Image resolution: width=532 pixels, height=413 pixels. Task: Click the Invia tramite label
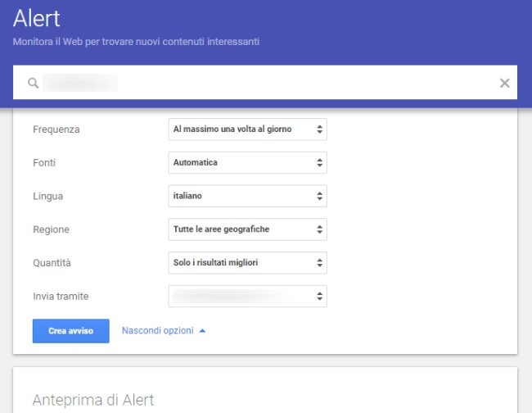coord(61,297)
